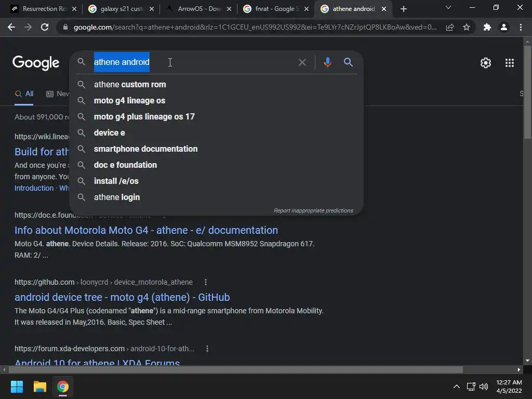Choose suggestion doc e foundation
Image resolution: width=532 pixels, height=399 pixels.
click(x=216, y=165)
